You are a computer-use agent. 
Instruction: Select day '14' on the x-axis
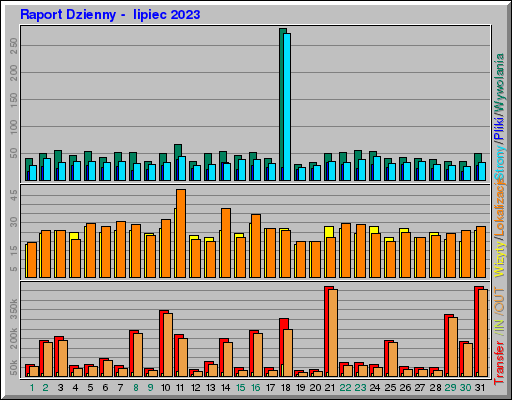coord(225,388)
